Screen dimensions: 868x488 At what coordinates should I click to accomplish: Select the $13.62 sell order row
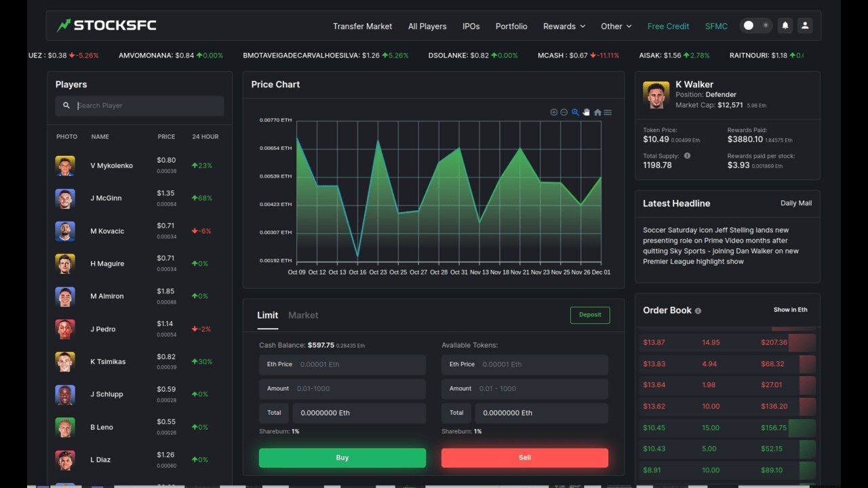click(x=728, y=407)
